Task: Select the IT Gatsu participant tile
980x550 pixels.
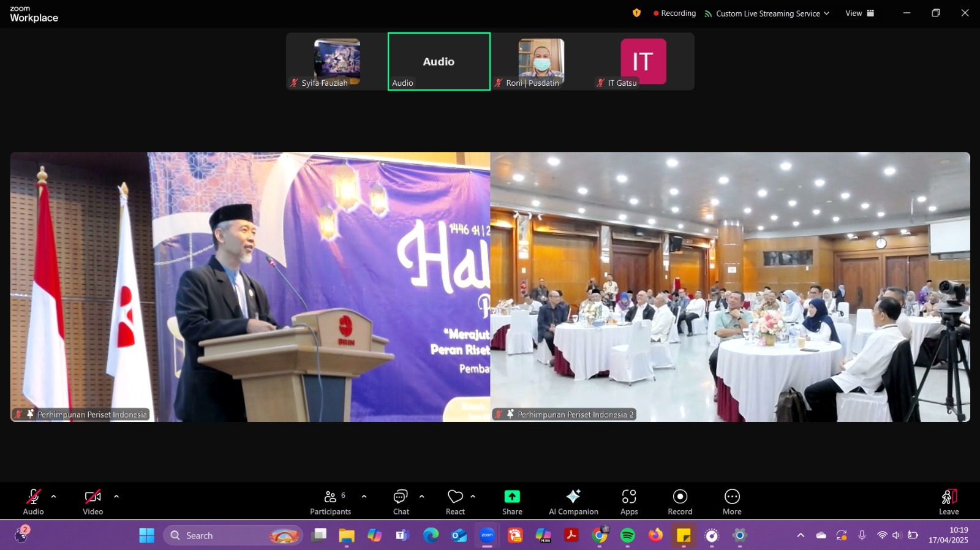Action: 643,62
